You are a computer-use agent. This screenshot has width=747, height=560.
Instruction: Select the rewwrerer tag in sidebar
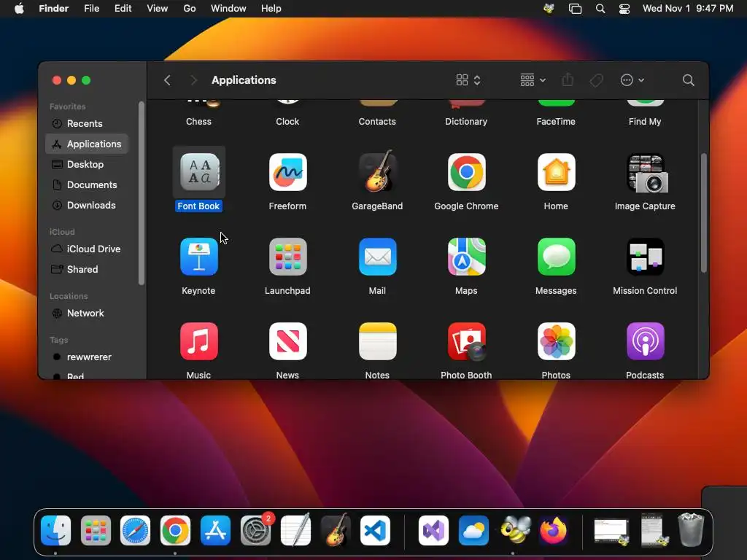click(87, 357)
